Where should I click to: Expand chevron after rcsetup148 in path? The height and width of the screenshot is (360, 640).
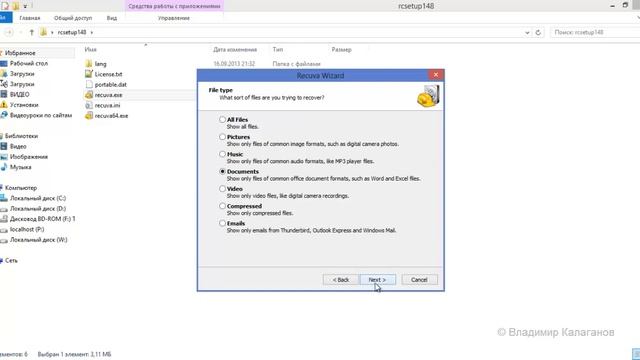click(92, 32)
